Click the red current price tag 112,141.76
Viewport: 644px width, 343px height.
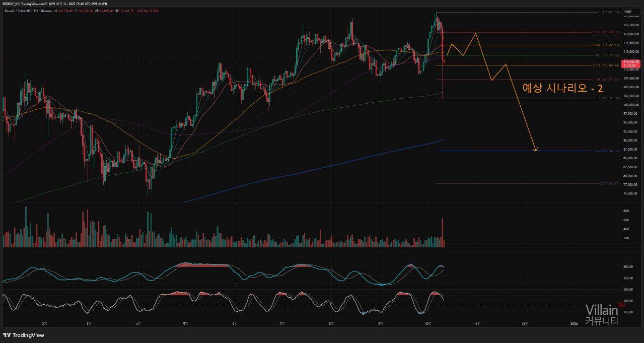(630, 62)
